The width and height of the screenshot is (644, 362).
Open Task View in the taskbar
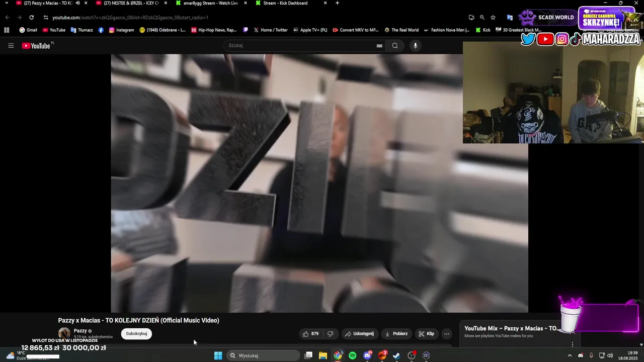click(308, 355)
